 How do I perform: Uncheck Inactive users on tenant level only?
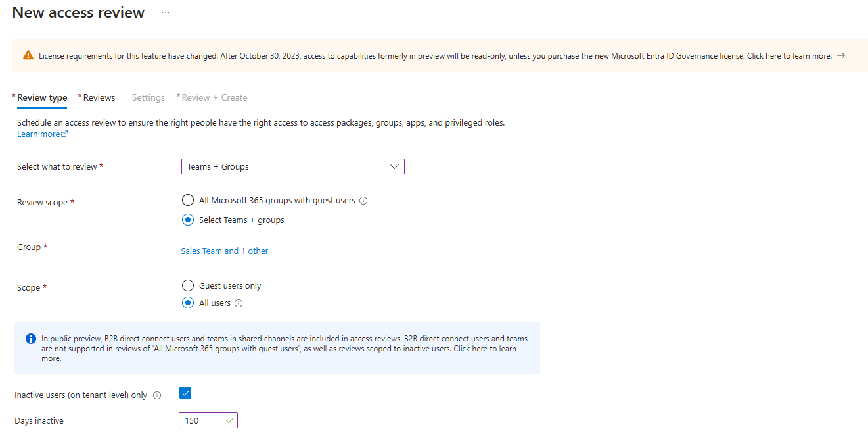click(x=185, y=392)
